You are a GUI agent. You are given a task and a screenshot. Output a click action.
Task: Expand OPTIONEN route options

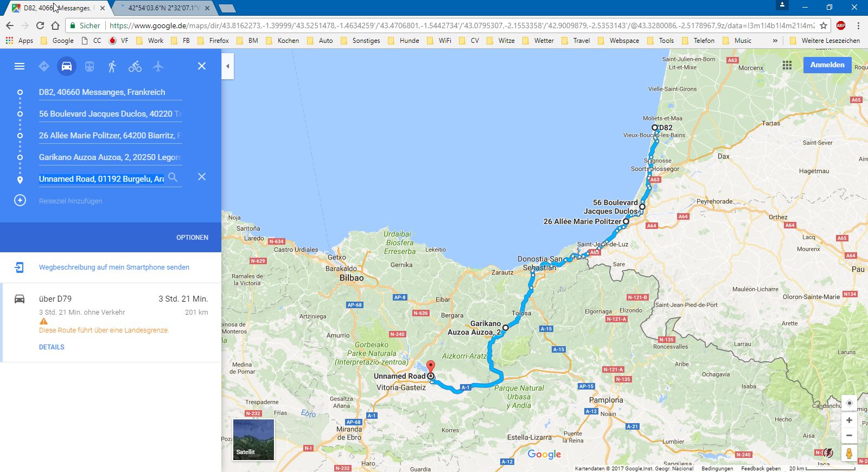coord(192,238)
